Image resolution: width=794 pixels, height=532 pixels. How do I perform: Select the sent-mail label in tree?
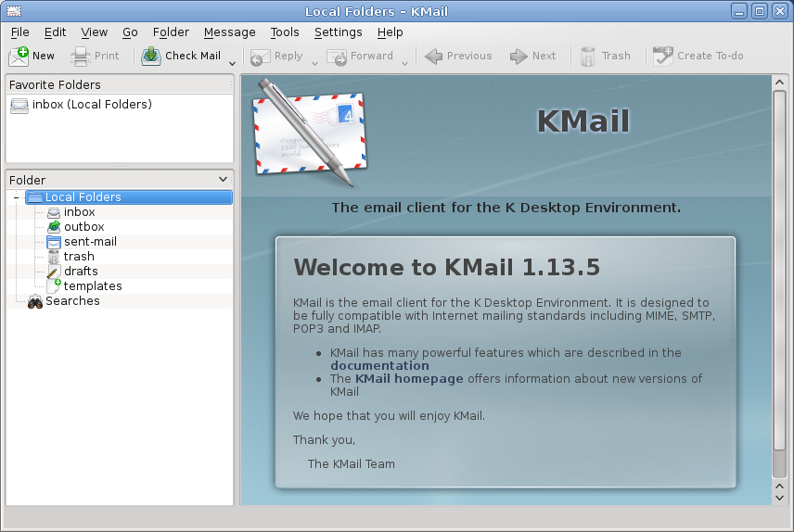tap(90, 242)
